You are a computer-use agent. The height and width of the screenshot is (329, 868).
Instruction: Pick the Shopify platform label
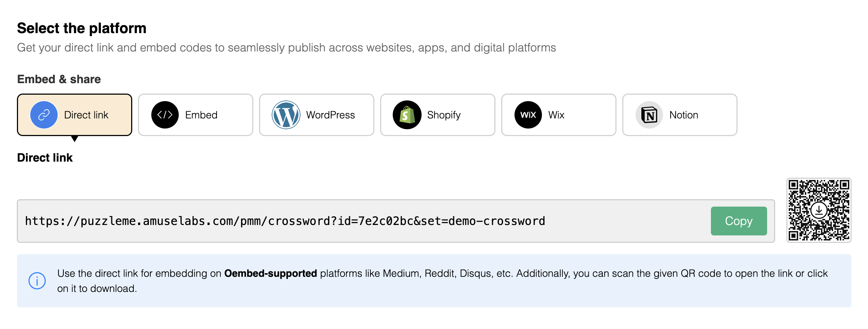tap(444, 115)
